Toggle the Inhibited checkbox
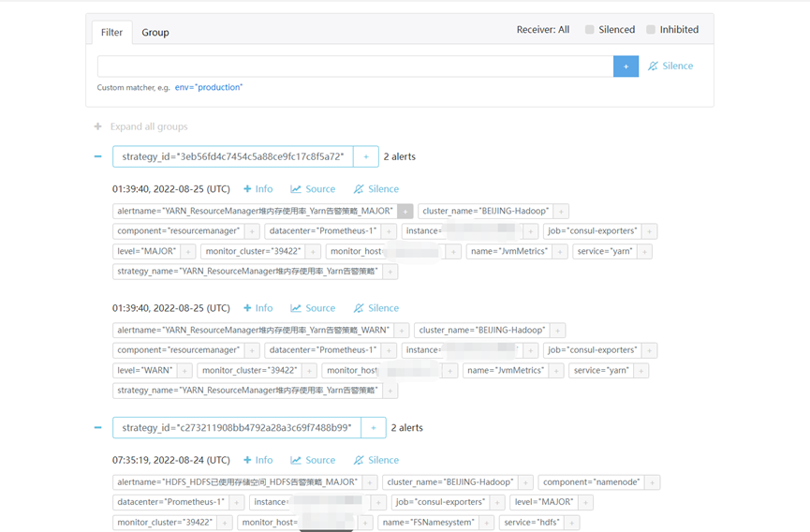The image size is (810, 532). 651,29
